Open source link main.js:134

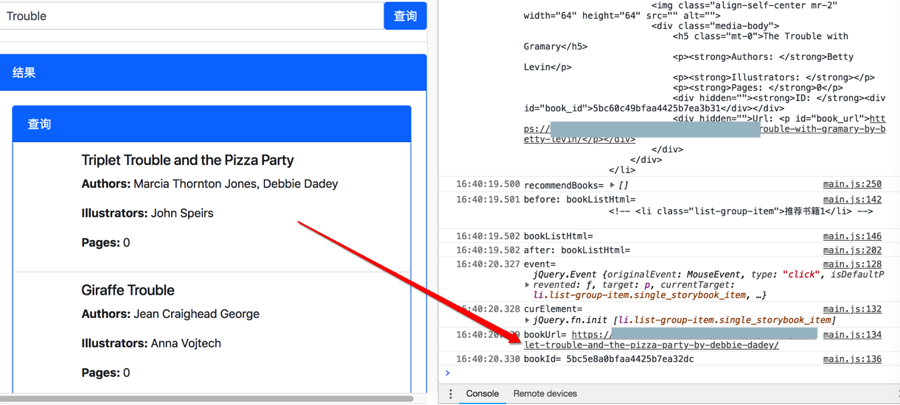(852, 334)
